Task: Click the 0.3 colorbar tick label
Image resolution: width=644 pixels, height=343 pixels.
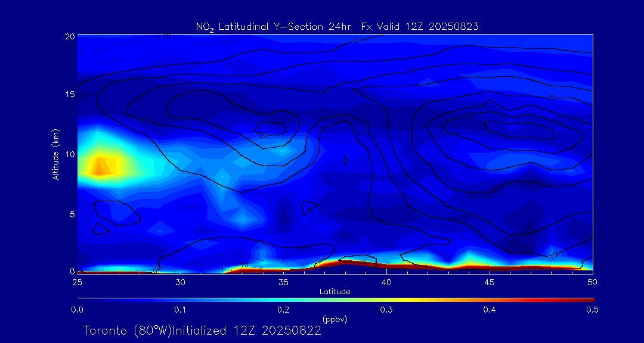Action: click(386, 310)
